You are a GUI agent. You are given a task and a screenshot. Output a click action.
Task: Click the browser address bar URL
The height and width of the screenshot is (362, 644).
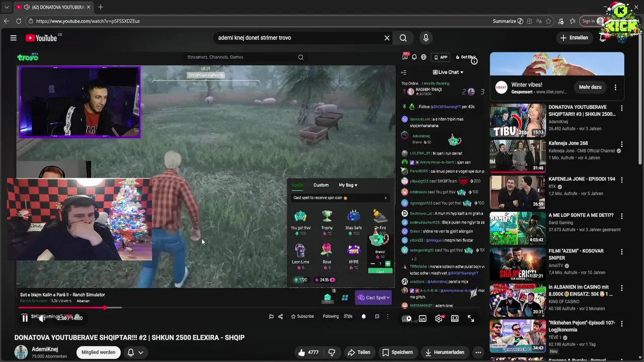click(x=88, y=21)
